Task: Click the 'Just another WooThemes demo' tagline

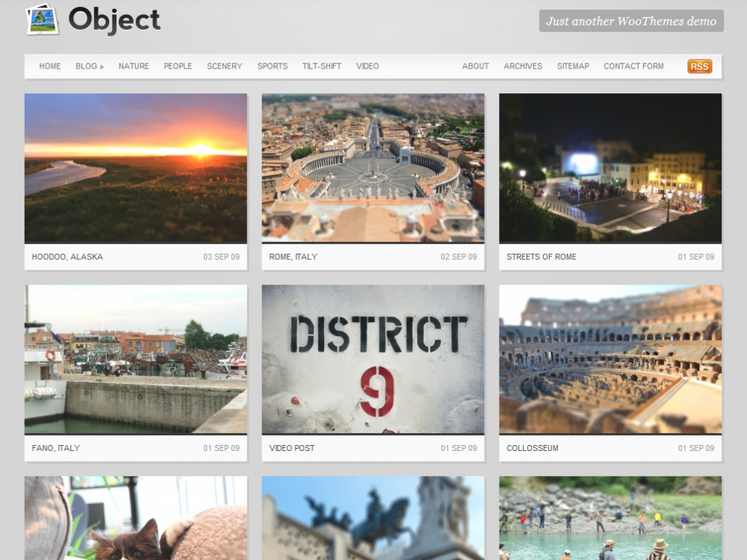Action: click(631, 21)
